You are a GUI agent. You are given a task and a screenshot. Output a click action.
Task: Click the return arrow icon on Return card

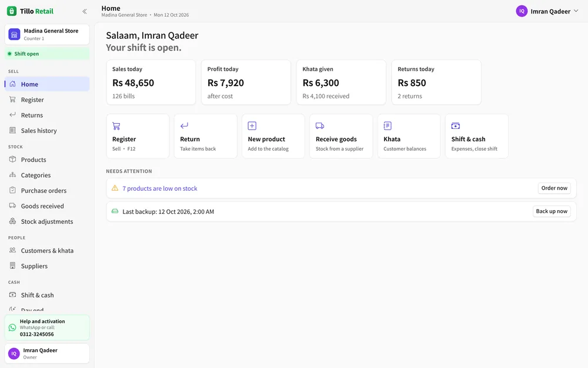click(x=184, y=126)
